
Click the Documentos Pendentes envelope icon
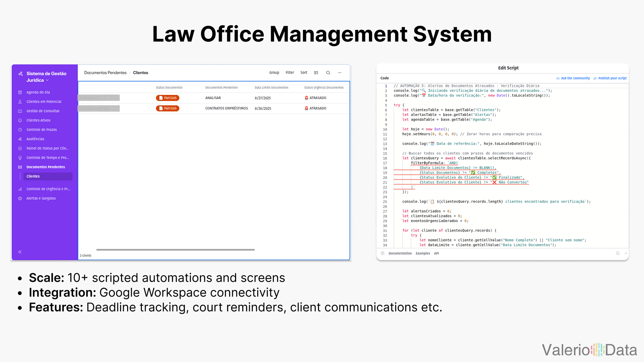[20, 167]
